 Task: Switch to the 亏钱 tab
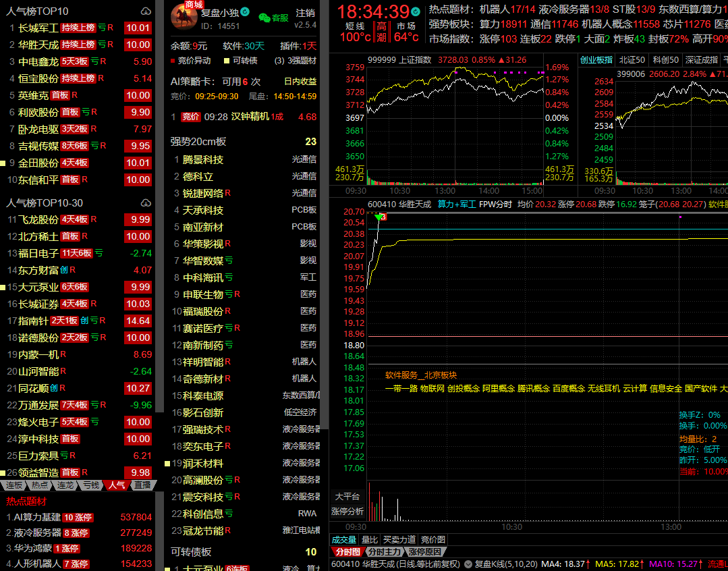91,485
